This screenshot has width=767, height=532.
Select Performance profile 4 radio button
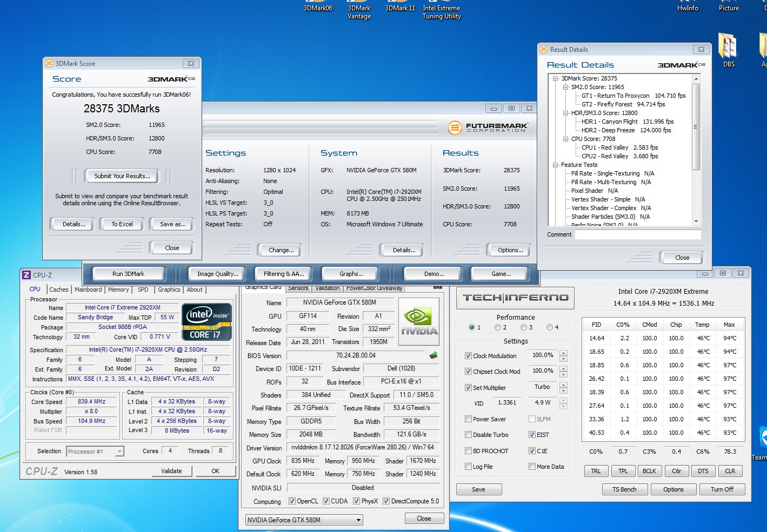click(x=549, y=327)
